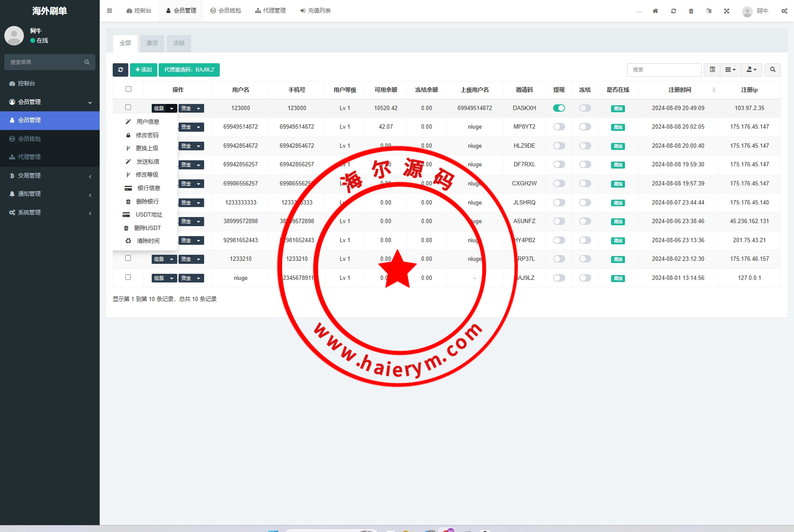Sort by 注册时间 column header

coord(680,90)
